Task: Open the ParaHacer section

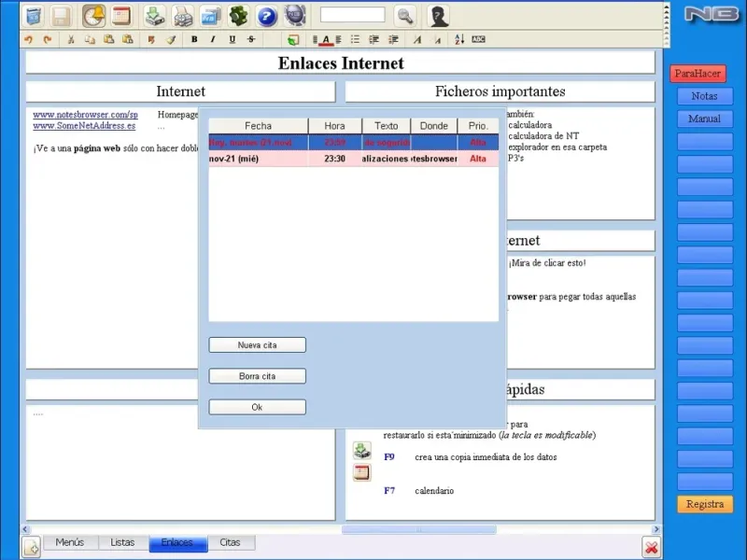Action: click(698, 74)
